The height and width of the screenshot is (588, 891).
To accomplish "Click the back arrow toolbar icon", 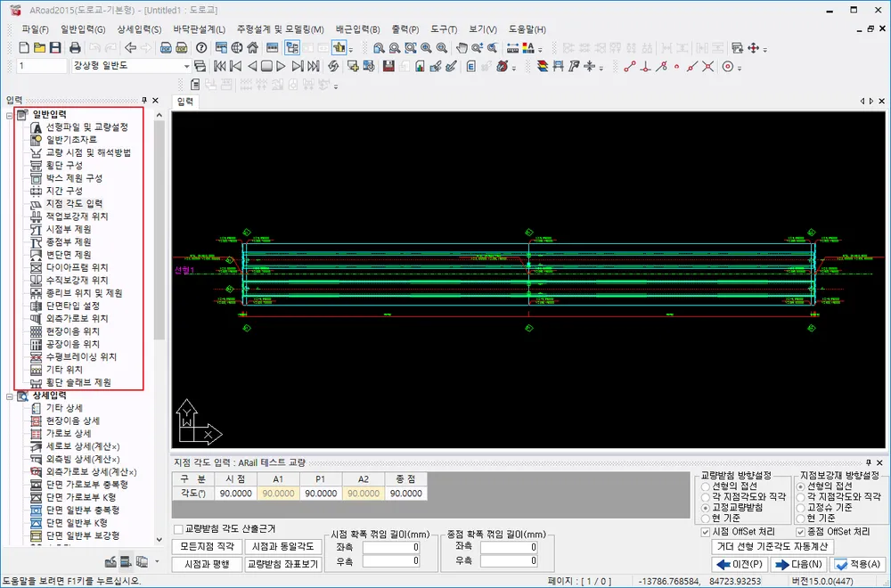I will coord(131,48).
